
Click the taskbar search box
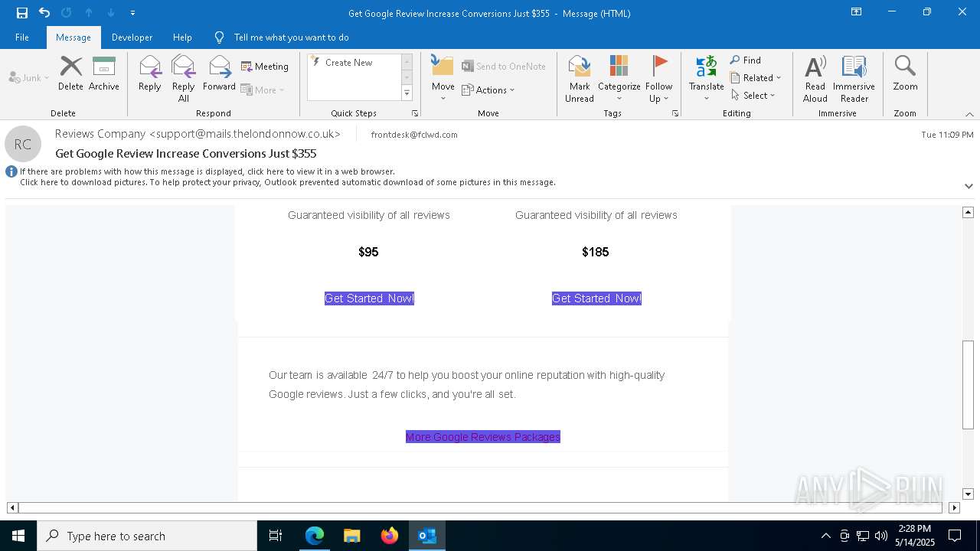click(x=147, y=536)
